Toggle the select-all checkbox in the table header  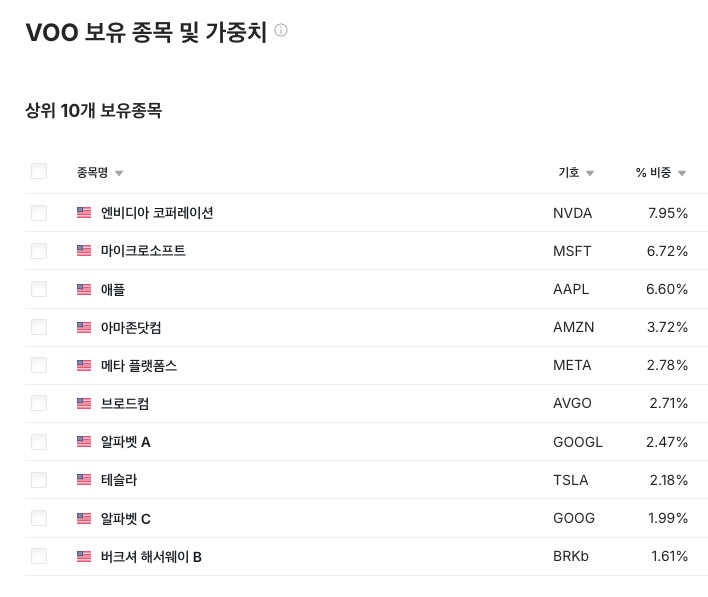click(39, 171)
